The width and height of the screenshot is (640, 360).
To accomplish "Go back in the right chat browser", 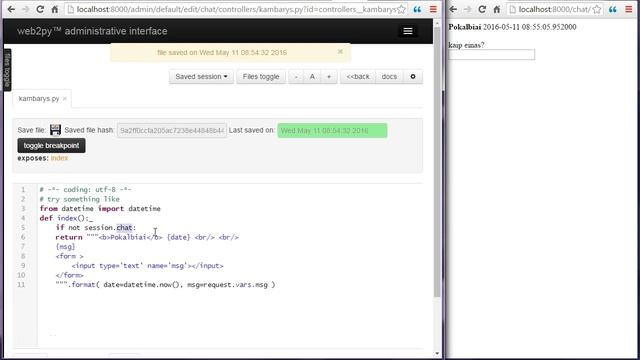I will 453,9.
